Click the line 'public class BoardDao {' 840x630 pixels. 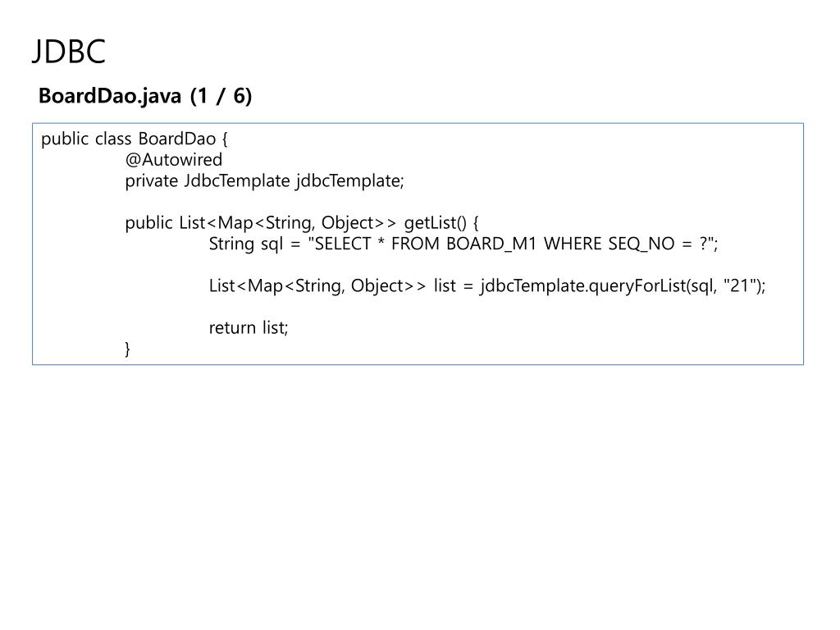click(135, 139)
